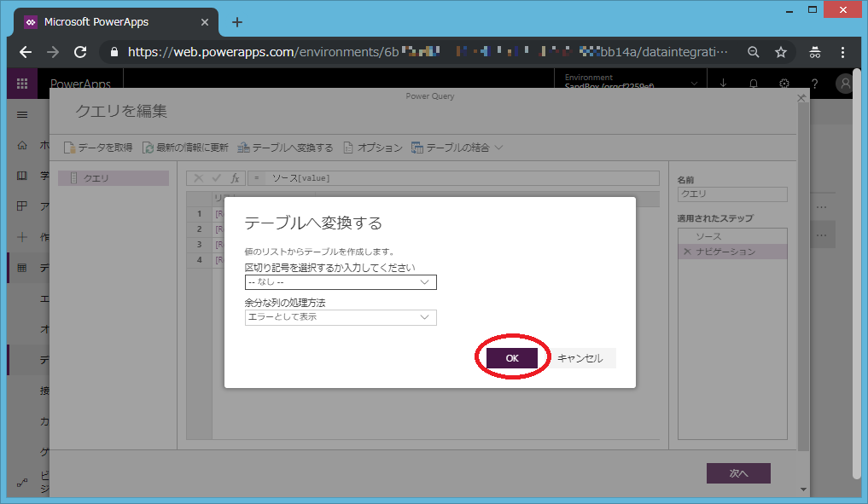Open the Chrome three-dot menu
This screenshot has width=868, height=504.
point(842,52)
